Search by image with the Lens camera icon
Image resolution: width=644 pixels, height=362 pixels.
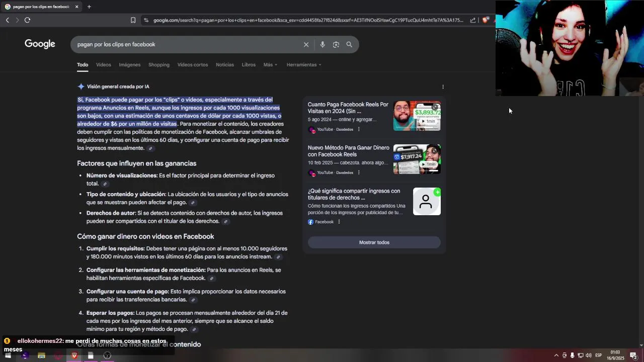tap(336, 44)
